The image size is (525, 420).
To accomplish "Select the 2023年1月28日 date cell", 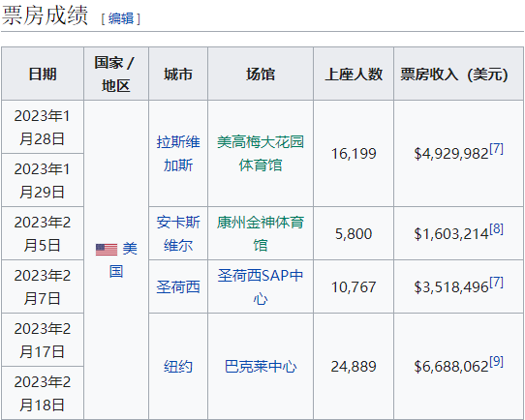I will (43, 127).
